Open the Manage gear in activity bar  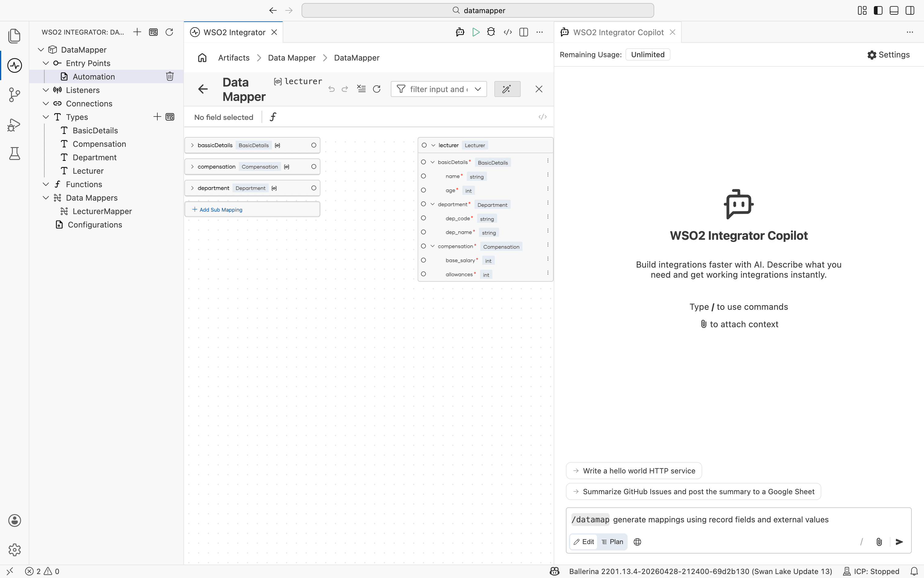[14, 550]
